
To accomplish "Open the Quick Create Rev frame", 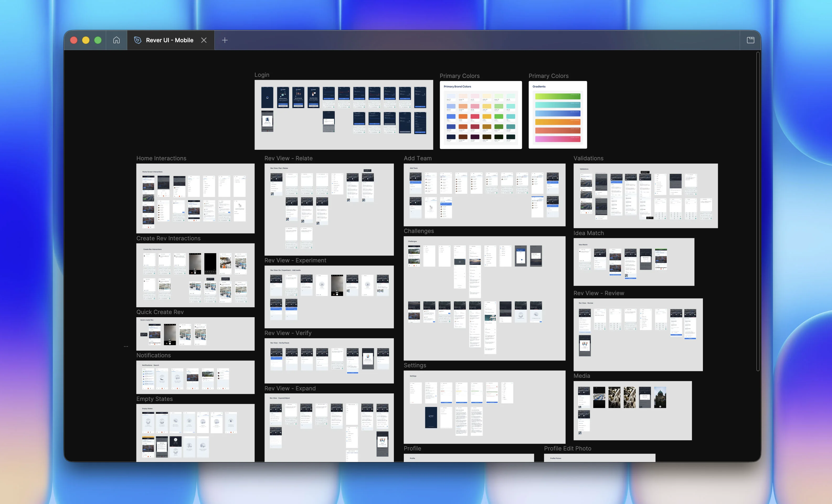I will tap(195, 334).
